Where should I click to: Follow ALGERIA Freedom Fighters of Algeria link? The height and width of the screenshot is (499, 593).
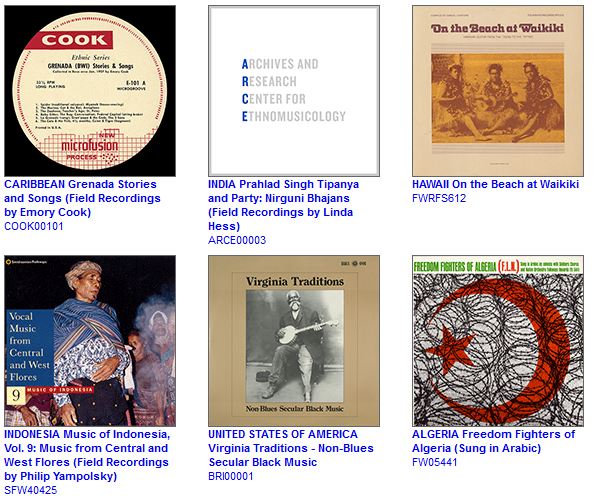point(494,441)
